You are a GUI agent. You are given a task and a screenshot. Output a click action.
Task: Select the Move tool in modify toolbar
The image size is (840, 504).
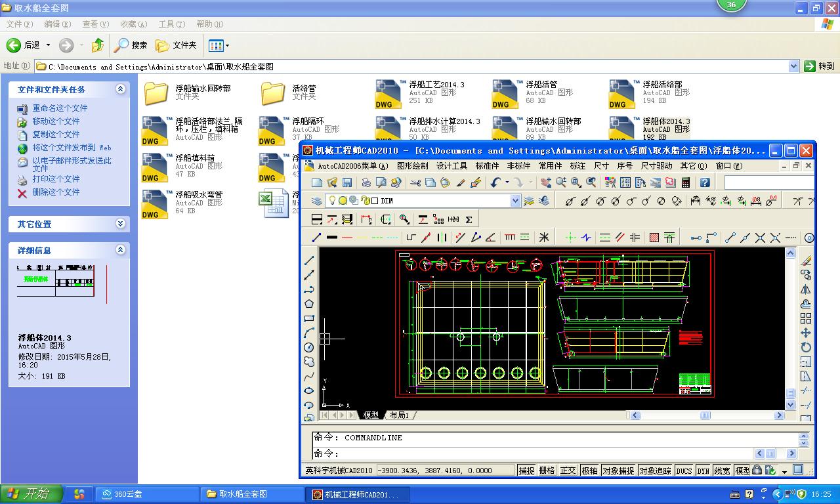click(x=806, y=333)
